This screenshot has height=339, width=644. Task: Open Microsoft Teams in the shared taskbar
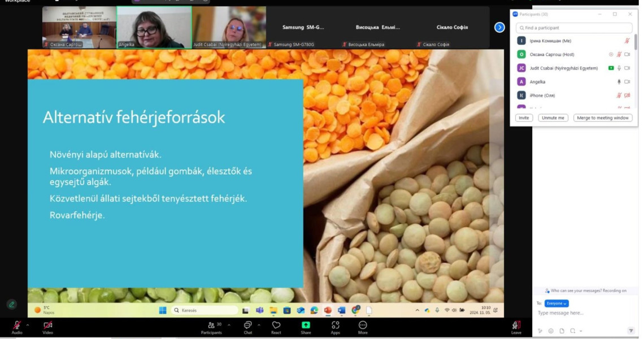click(x=259, y=310)
